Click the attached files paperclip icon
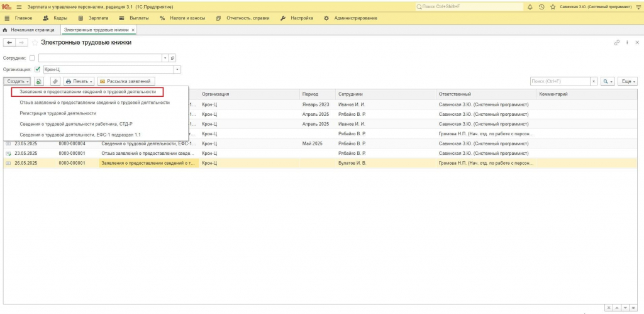Image resolution: width=644 pixels, height=314 pixels. (55, 81)
